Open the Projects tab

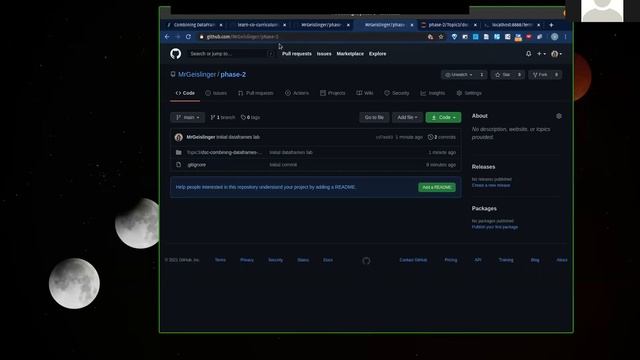[333, 93]
